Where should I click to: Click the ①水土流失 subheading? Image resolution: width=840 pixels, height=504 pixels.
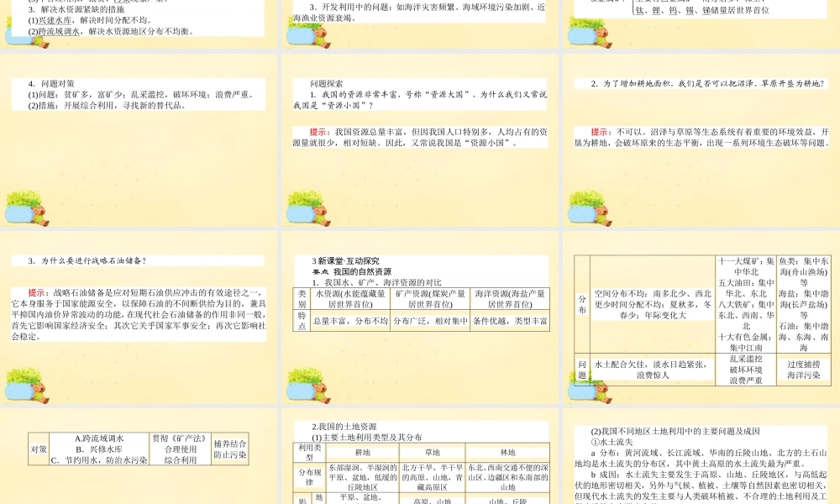pyautogui.click(x=612, y=443)
